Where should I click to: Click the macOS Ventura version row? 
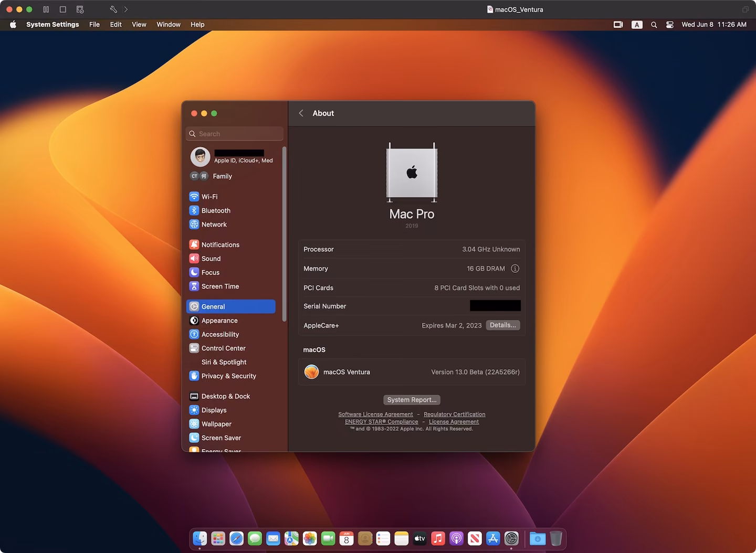point(412,372)
